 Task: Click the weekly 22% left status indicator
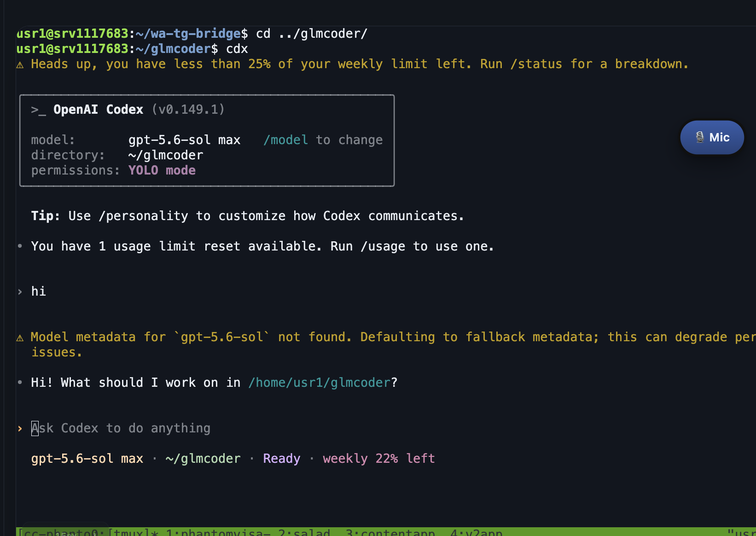pyautogui.click(x=379, y=459)
